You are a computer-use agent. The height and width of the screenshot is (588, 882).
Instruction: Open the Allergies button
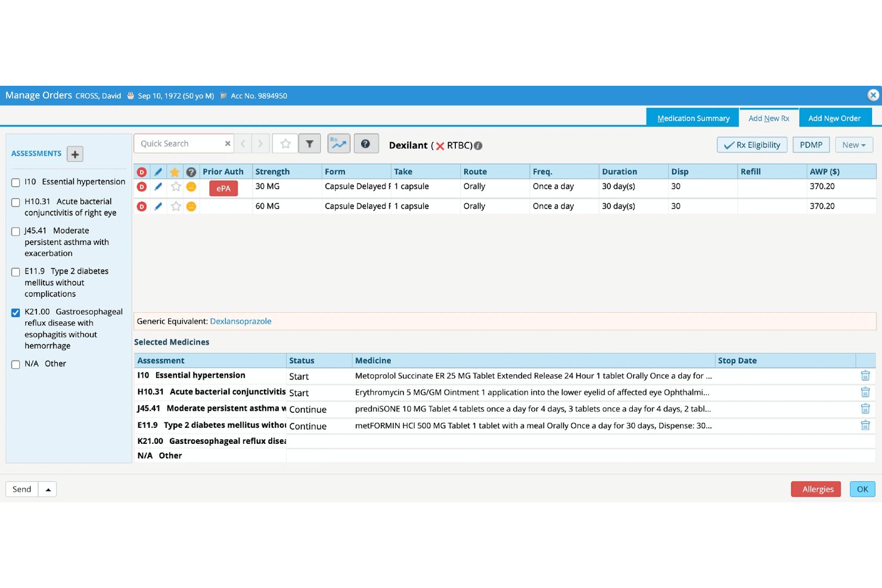(816, 489)
